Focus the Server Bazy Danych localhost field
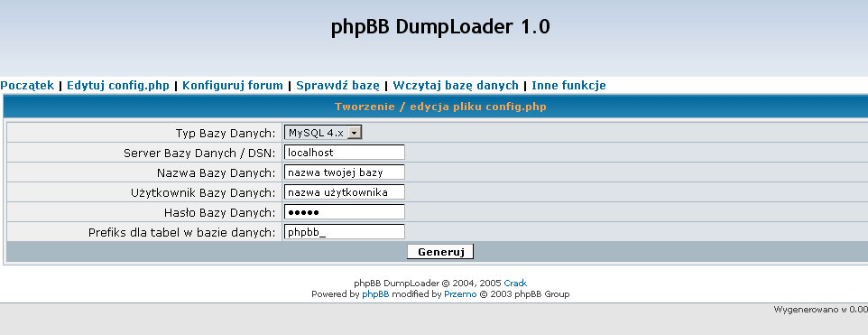The height and width of the screenshot is (335, 868). point(345,153)
